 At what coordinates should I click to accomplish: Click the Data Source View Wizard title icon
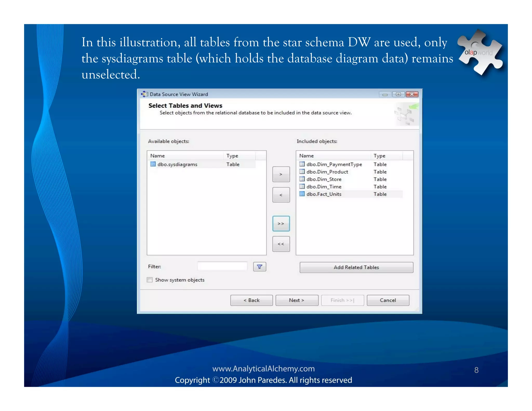coord(144,94)
